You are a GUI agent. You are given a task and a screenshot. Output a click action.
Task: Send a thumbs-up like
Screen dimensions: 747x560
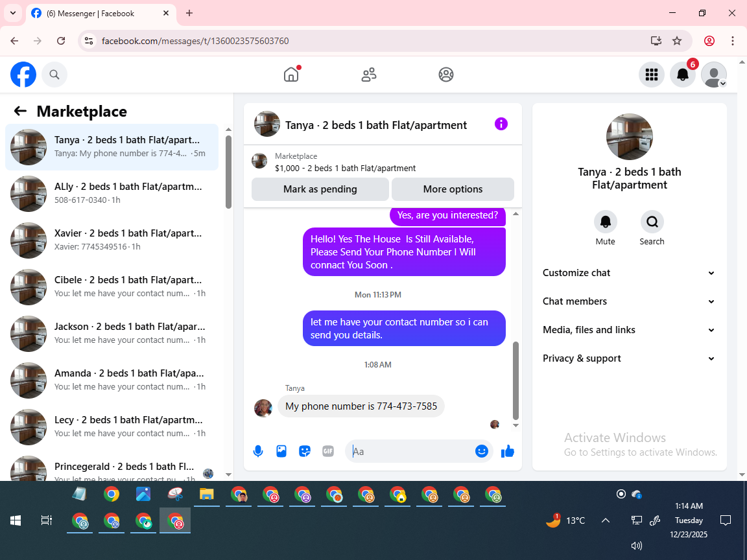(508, 451)
